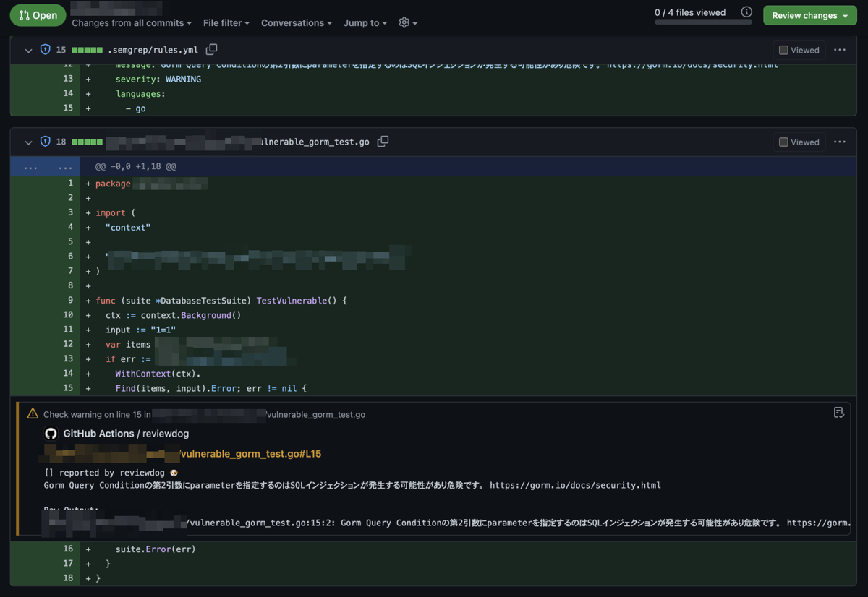Click the '[] reported by reviewdog' text
The image size is (868, 597).
point(111,473)
